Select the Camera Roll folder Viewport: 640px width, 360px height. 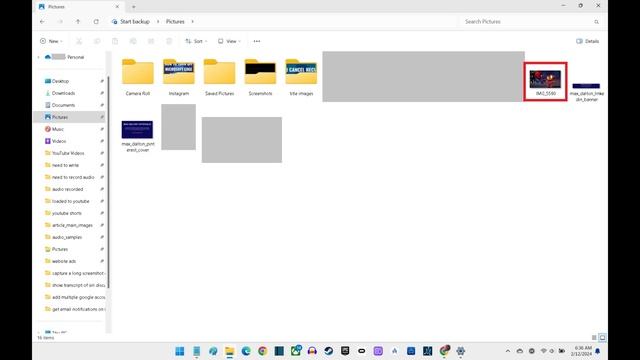pyautogui.click(x=138, y=78)
